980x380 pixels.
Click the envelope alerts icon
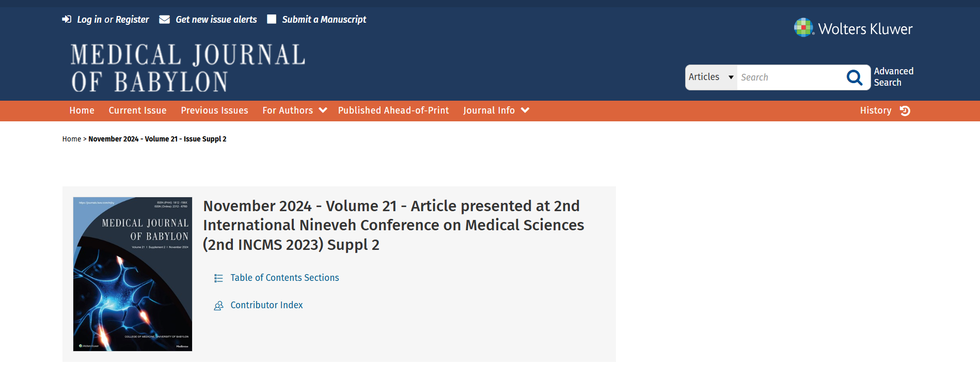click(164, 19)
